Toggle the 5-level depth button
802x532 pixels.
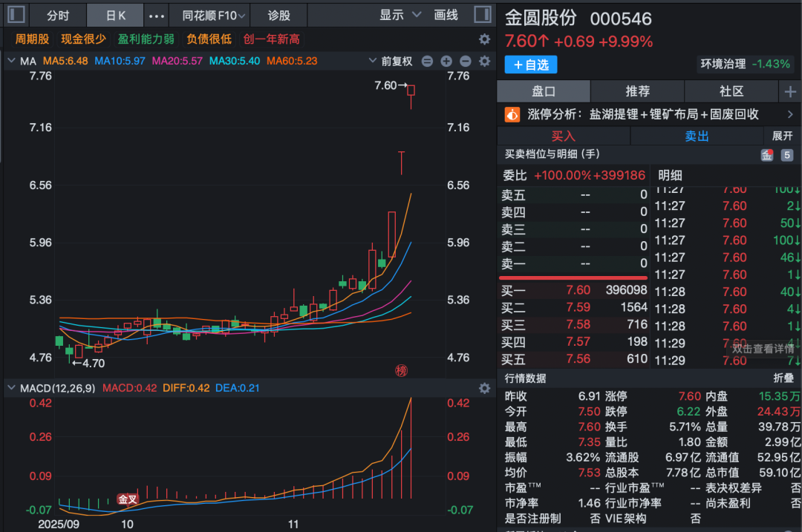point(786,155)
